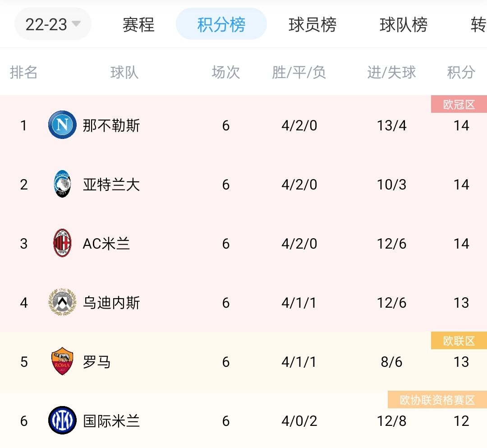This screenshot has height=448, width=487.
Task: Tap the Udinese club badge
Action: point(62,302)
